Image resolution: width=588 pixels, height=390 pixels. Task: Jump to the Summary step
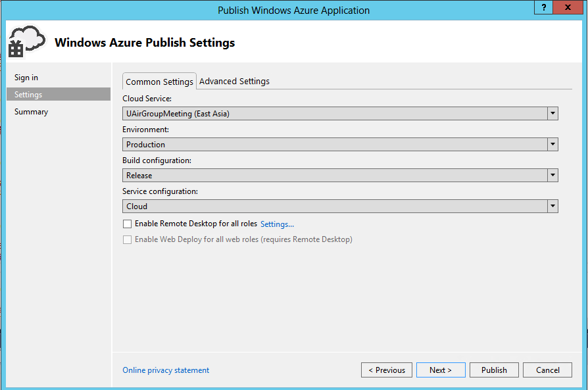click(31, 112)
